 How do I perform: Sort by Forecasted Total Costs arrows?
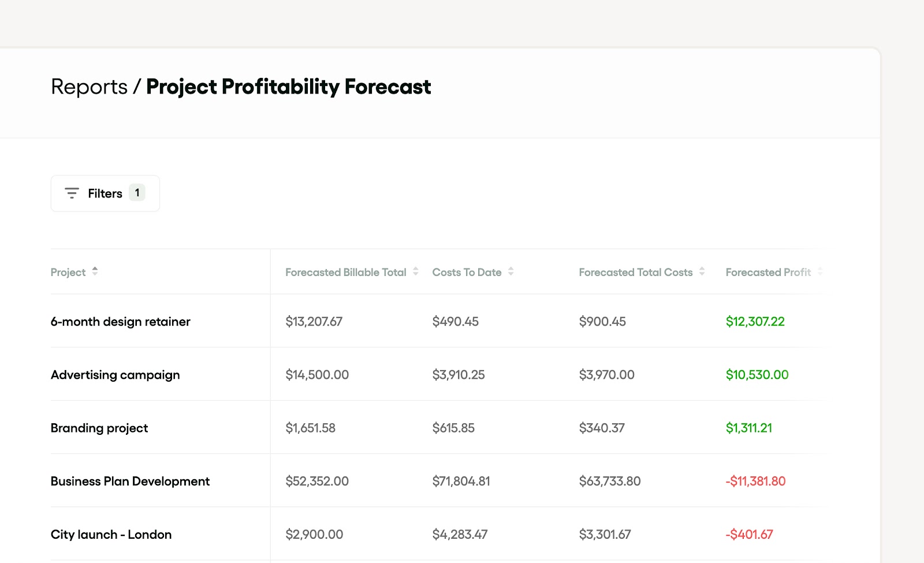(702, 271)
